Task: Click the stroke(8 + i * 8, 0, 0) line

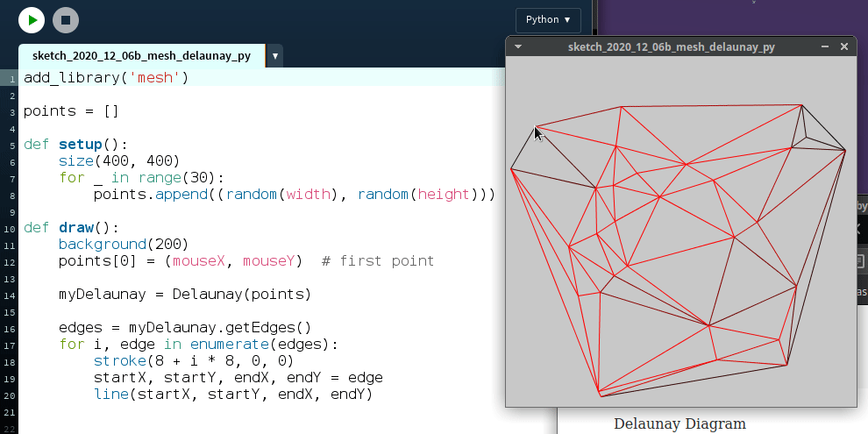Action: coord(193,361)
